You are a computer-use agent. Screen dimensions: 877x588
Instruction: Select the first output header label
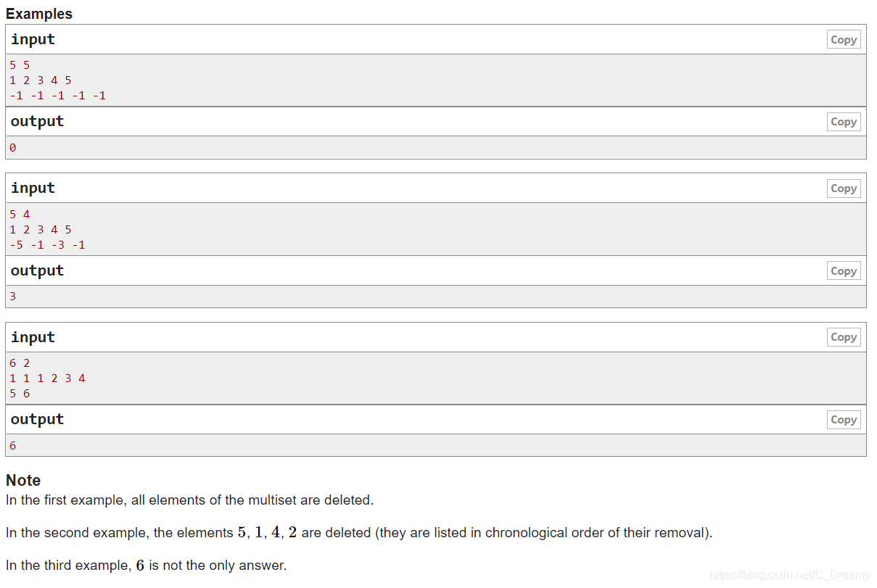pyautogui.click(x=37, y=122)
